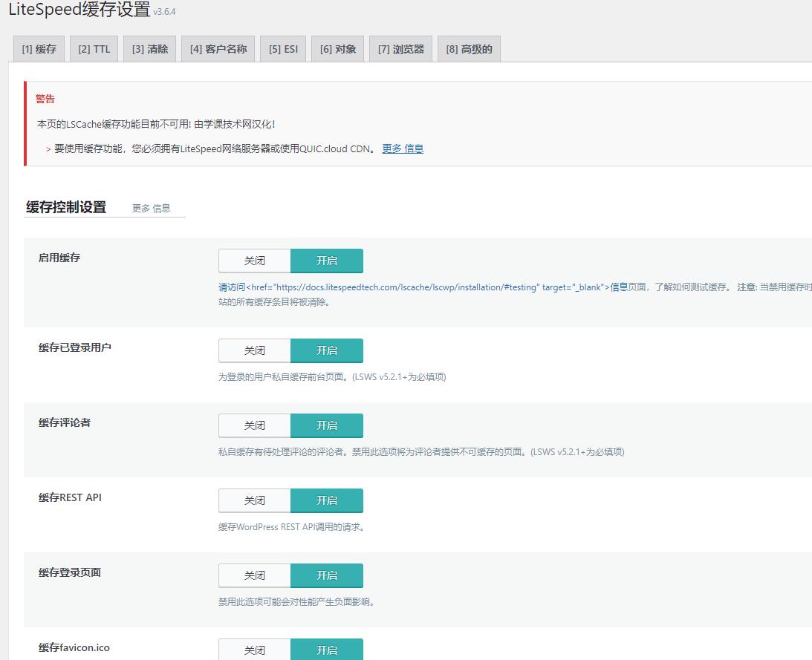812x660 pixels.
Task: Select the [1] 缓存 tab
Action: [x=39, y=50]
